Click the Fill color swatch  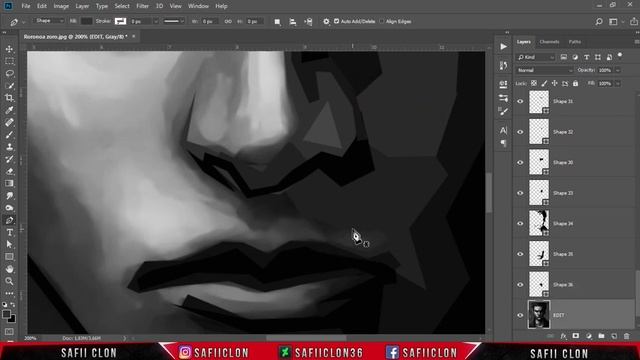pyautogui.click(x=86, y=21)
